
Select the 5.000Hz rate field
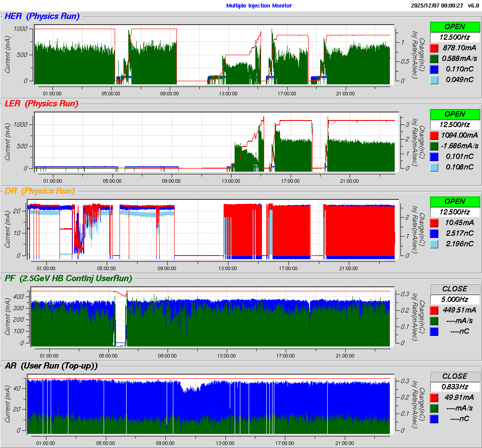click(455, 299)
